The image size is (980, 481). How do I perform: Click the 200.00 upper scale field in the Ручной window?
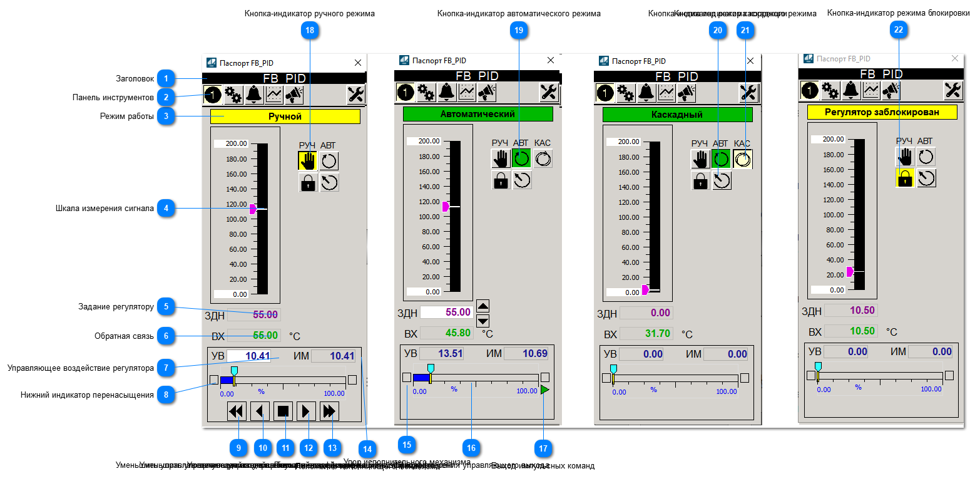pyautogui.click(x=232, y=143)
